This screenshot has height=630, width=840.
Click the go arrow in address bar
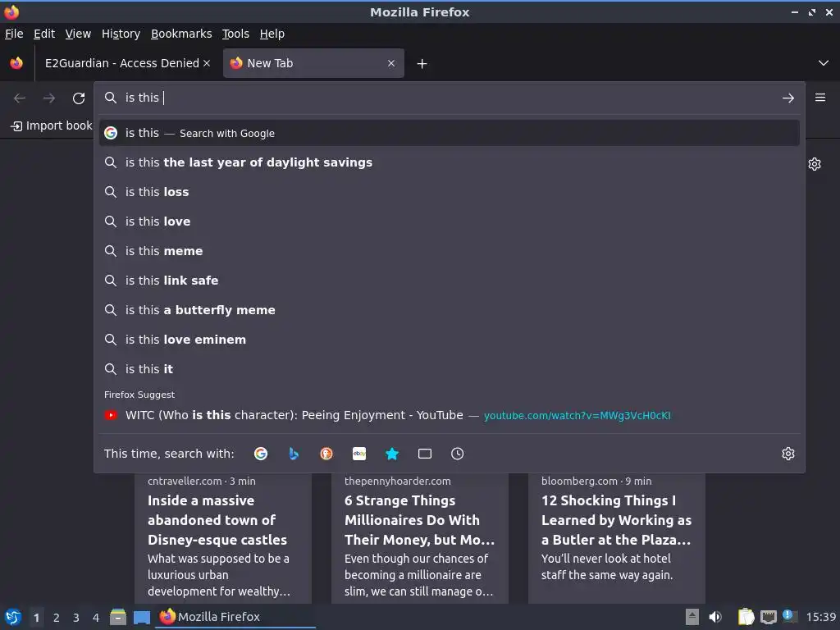[x=788, y=98]
